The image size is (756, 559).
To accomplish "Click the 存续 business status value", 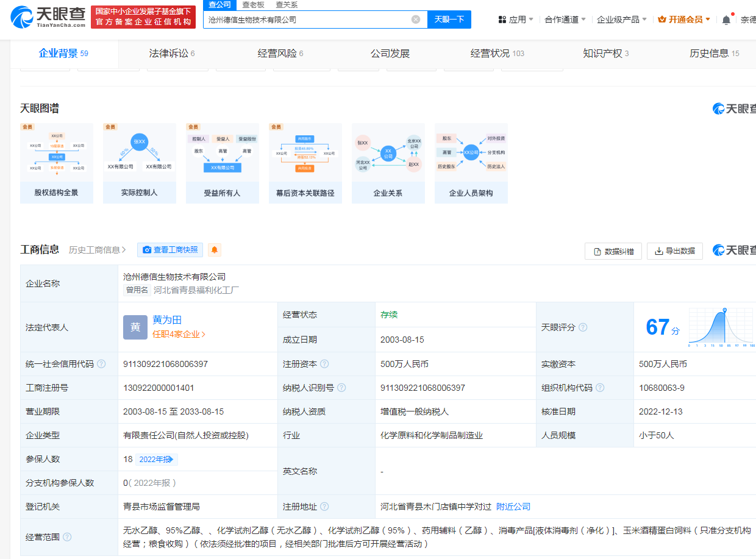I will tap(389, 315).
